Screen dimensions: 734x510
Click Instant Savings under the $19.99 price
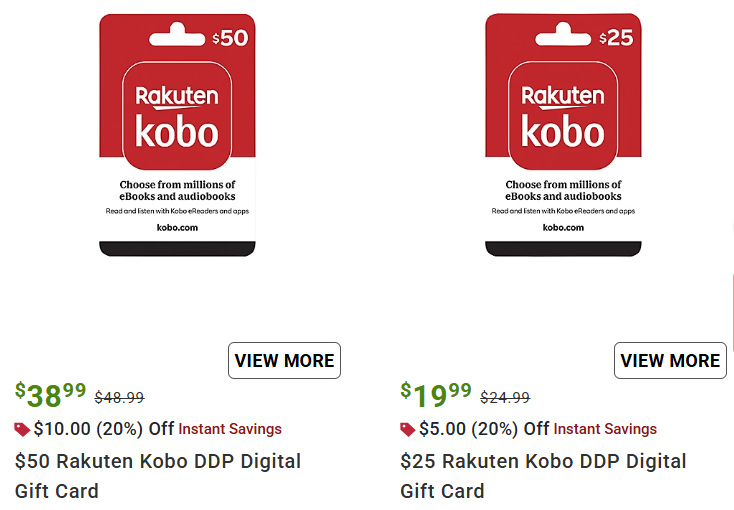(605, 429)
